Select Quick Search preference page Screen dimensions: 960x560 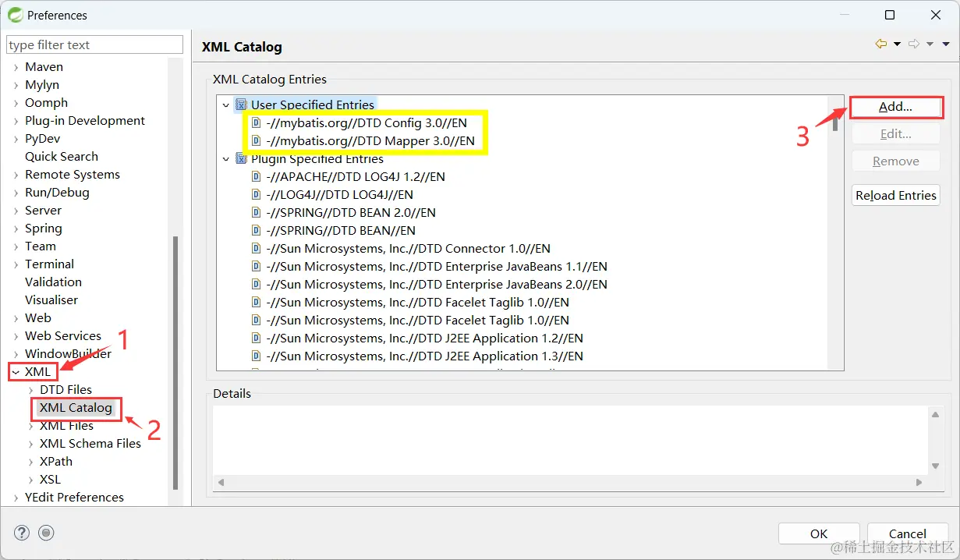tap(62, 157)
